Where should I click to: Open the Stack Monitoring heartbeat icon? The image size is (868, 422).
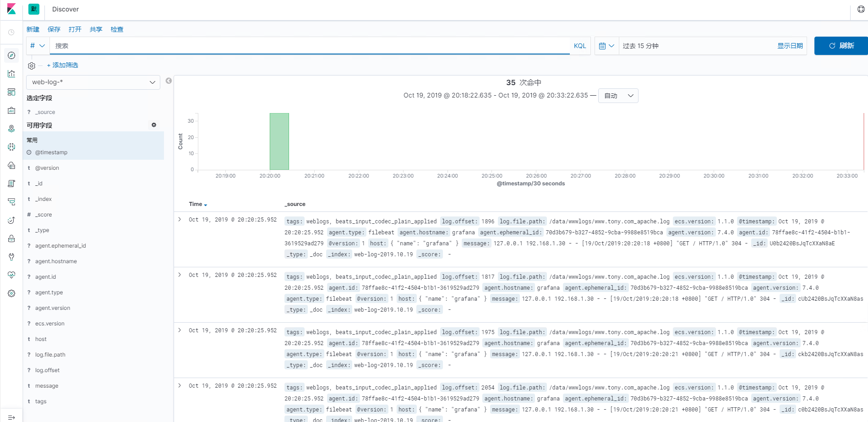(11, 275)
